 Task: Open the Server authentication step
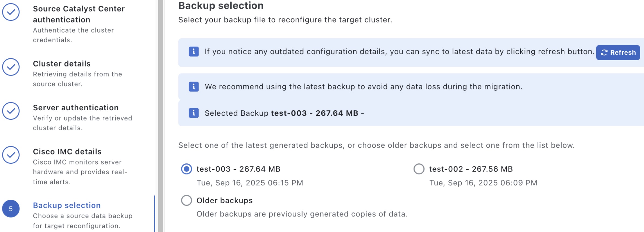pyautogui.click(x=76, y=108)
